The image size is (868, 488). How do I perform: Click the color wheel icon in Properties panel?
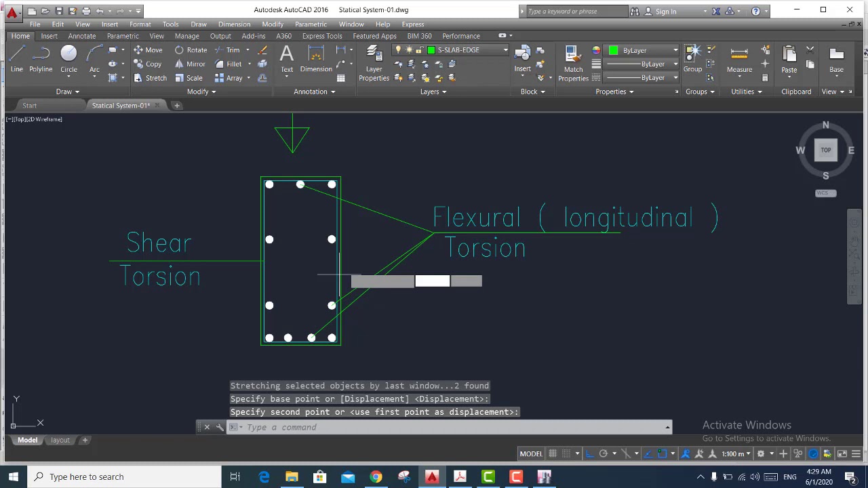596,50
